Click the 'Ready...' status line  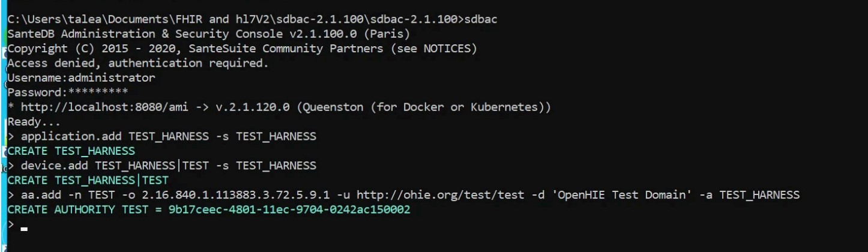tap(34, 122)
